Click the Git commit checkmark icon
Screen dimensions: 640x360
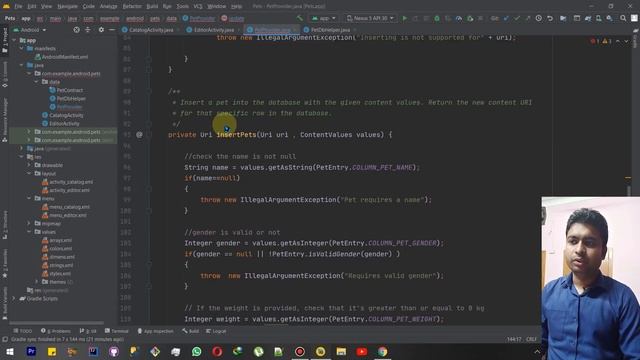(517, 18)
